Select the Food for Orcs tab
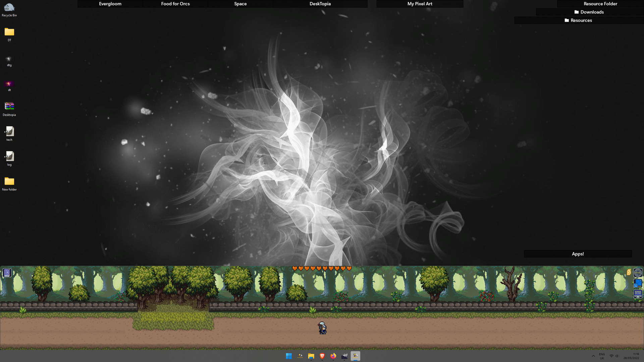The height and width of the screenshot is (362, 644). [175, 4]
